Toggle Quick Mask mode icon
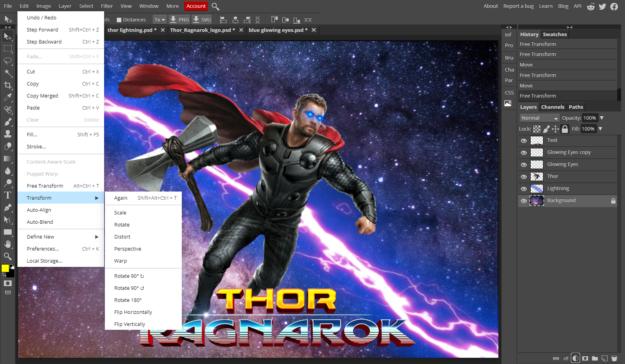625x364 pixels. tap(8, 283)
